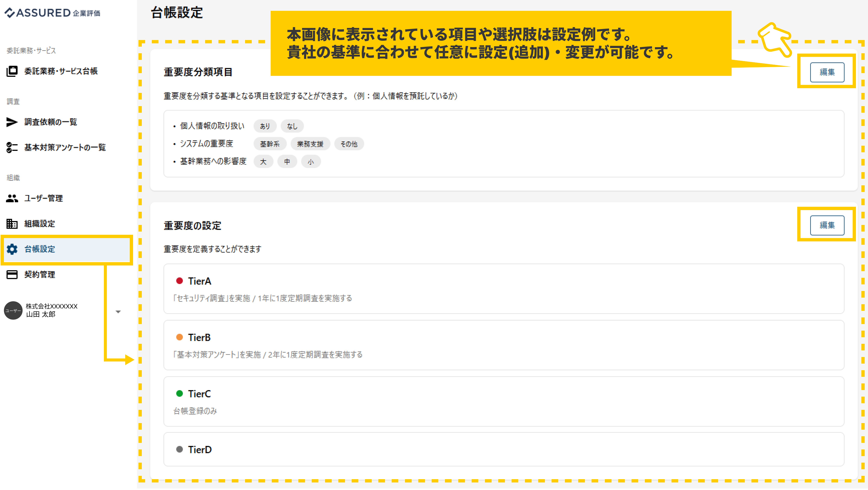The image size is (868, 490).
Task: Open 組織設定 page
Action: pos(40,224)
